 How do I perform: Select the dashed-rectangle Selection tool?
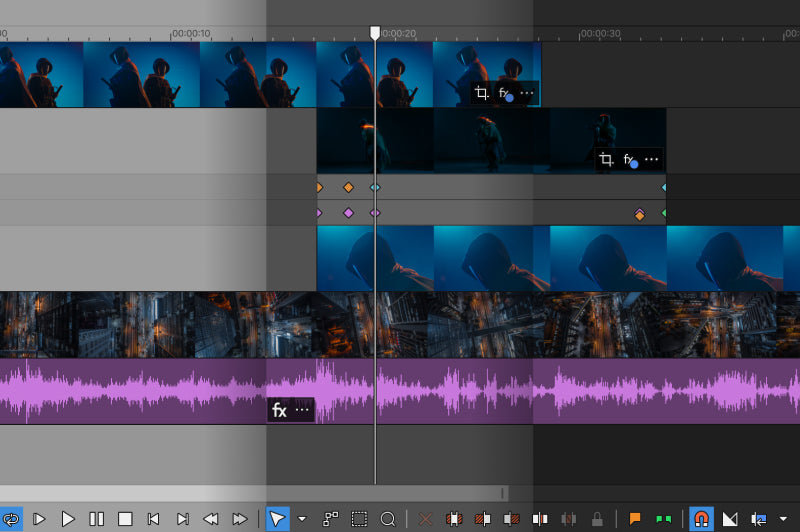pos(359,519)
